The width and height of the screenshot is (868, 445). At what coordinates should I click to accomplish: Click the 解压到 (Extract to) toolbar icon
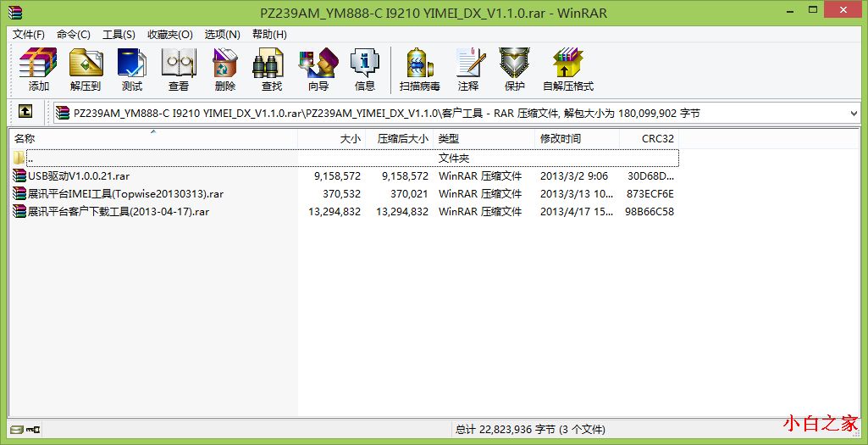click(x=86, y=63)
